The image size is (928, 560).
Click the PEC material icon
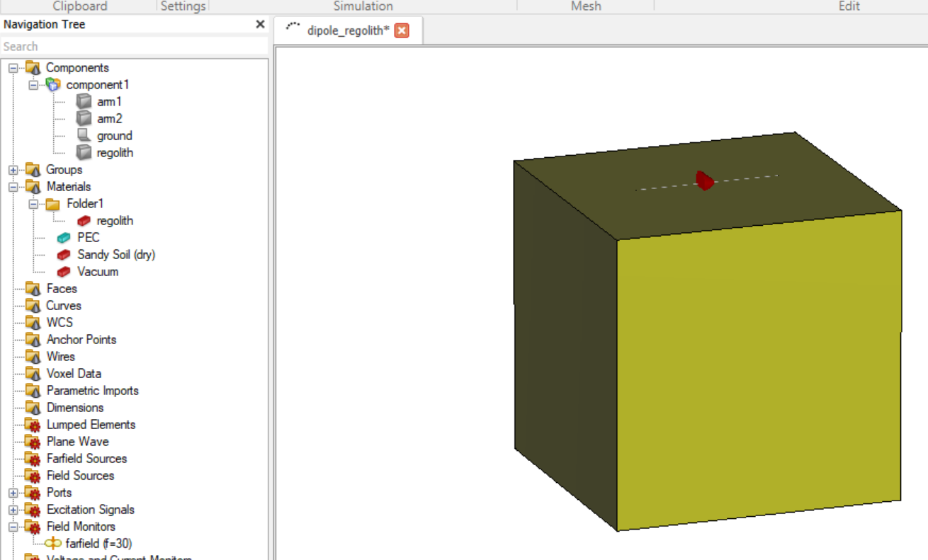click(64, 238)
